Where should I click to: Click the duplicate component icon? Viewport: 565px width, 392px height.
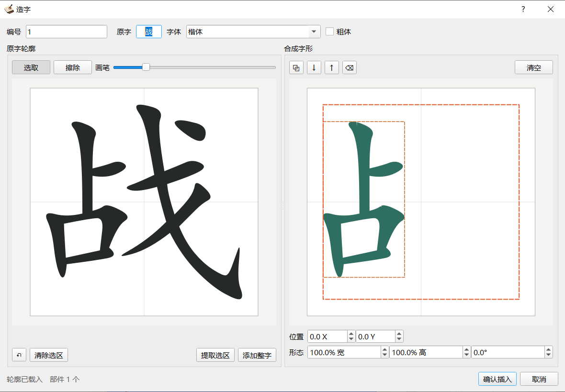(296, 68)
